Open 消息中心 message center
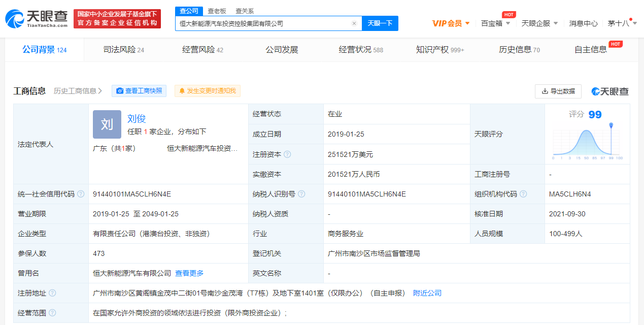Image resolution: width=644 pixels, height=325 pixels. pyautogui.click(x=583, y=23)
